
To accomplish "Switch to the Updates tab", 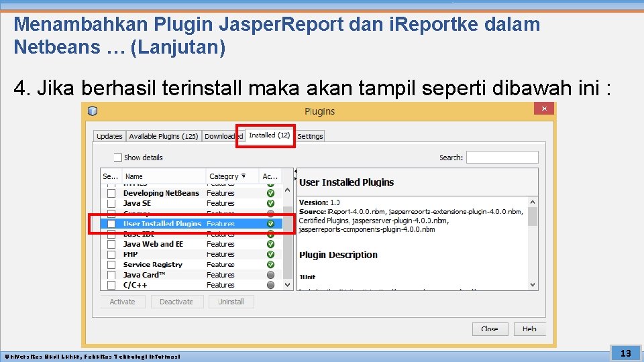I will click(109, 136).
